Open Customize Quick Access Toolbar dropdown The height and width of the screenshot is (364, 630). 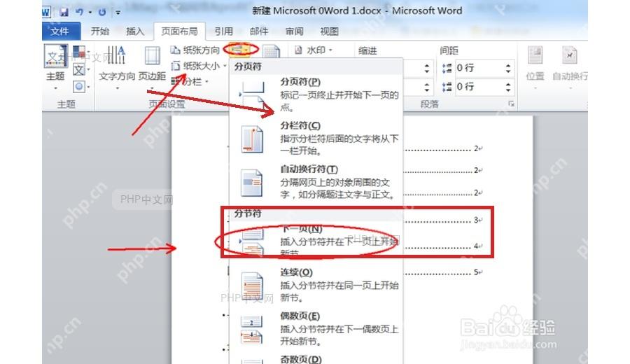pyautogui.click(x=118, y=13)
